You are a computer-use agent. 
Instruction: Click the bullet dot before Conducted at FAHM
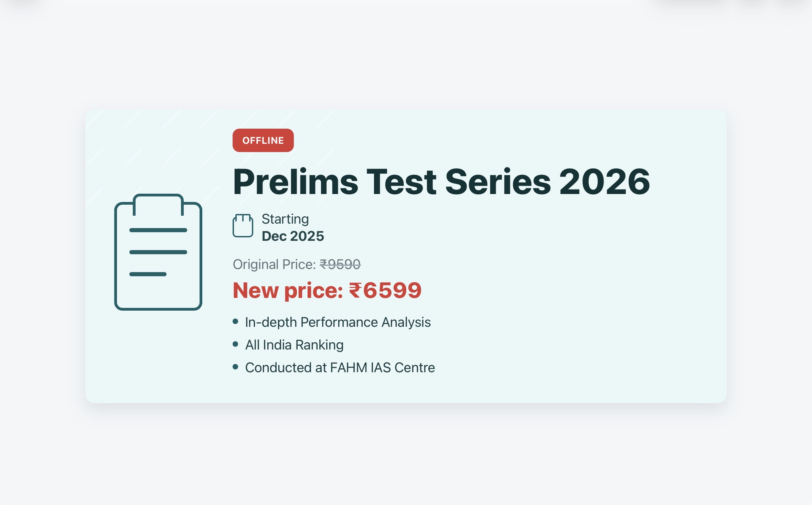pyautogui.click(x=235, y=367)
